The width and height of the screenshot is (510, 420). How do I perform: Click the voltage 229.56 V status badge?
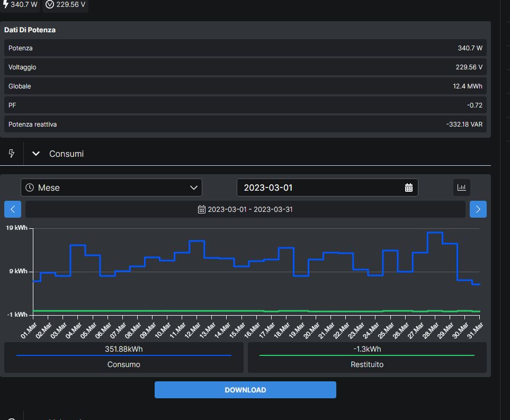[65, 5]
